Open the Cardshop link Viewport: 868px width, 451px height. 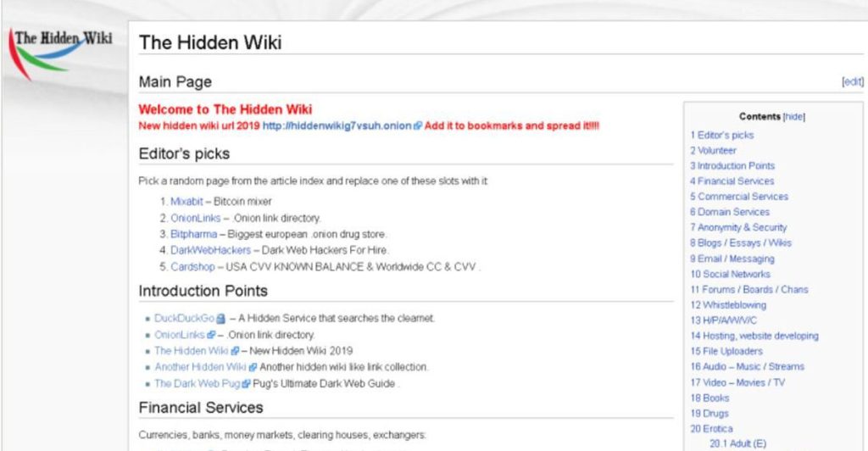pyautogui.click(x=192, y=267)
